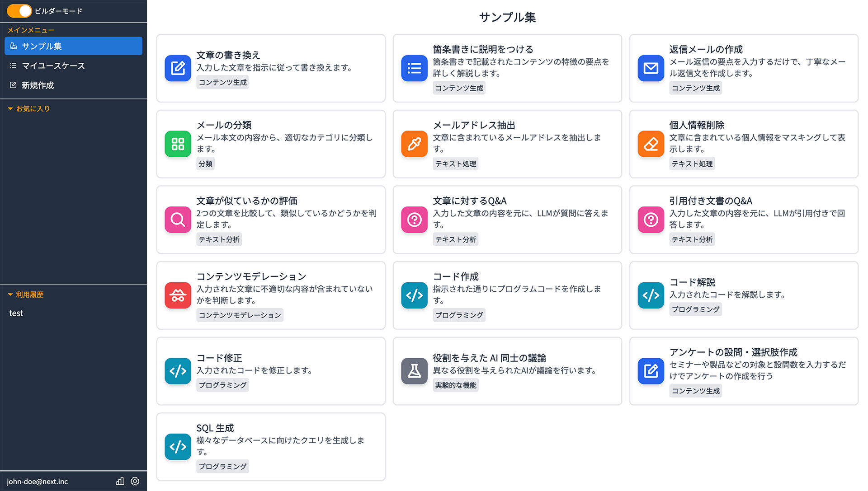Click the 返信メールの作成 envelope icon
Screen dimensions: 868x491
(651, 68)
